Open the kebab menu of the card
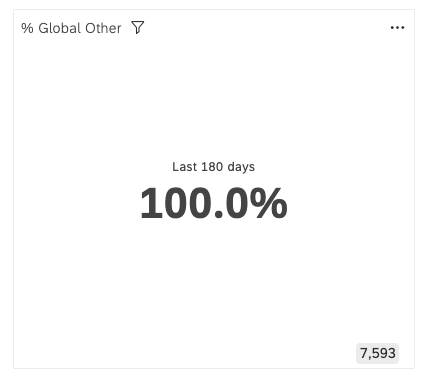This screenshot has height=373, width=425. (x=397, y=28)
